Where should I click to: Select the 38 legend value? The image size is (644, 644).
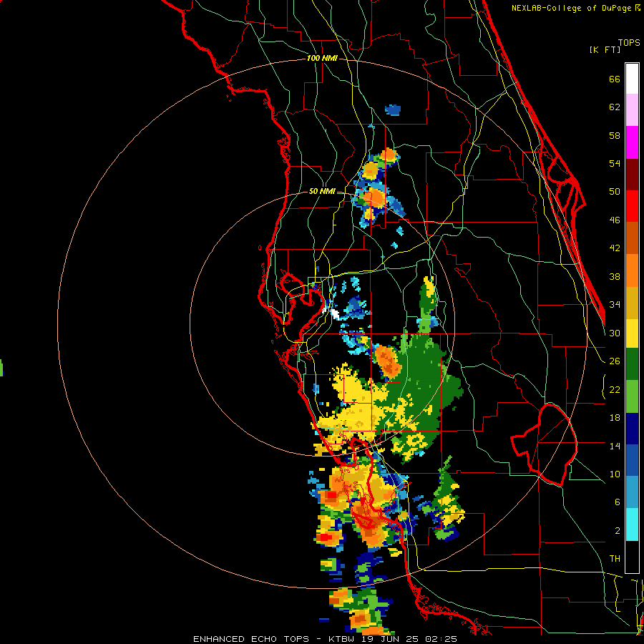coord(615,277)
